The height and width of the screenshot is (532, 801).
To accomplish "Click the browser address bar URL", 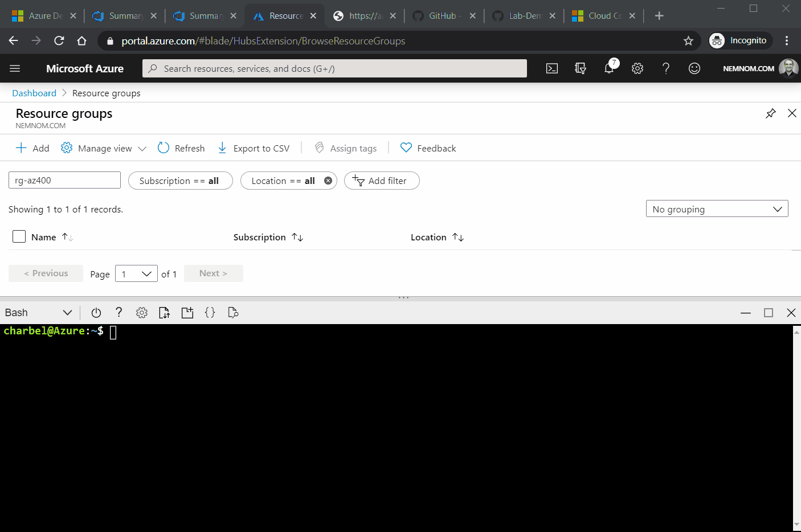I will [263, 41].
